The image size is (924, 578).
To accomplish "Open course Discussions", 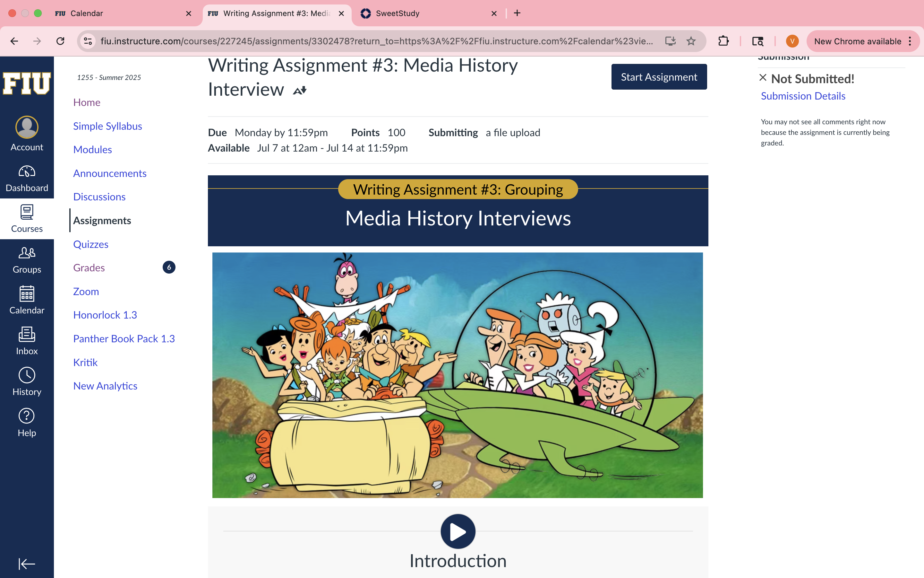I will tap(99, 197).
